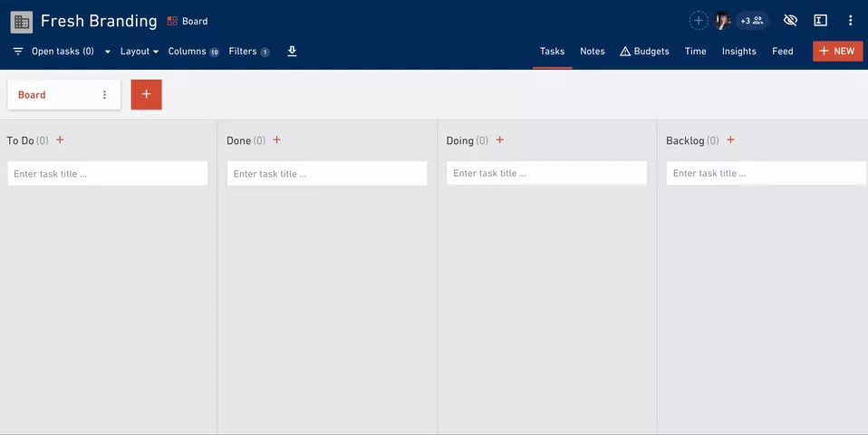This screenshot has width=868, height=435.
Task: Click the Done column task title field
Action: tap(327, 173)
